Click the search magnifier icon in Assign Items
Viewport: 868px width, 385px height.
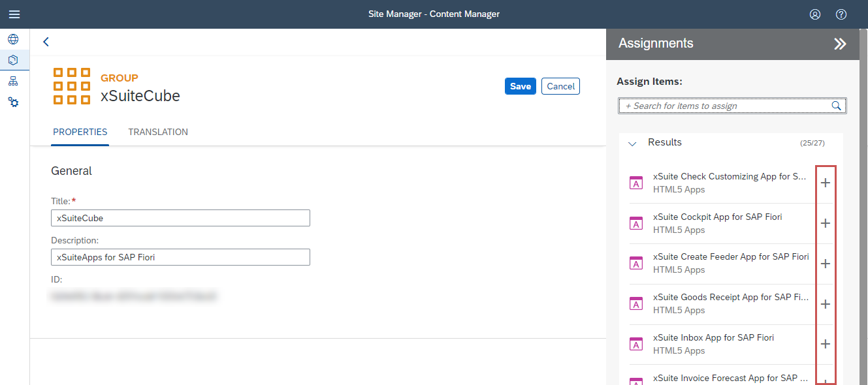(836, 106)
